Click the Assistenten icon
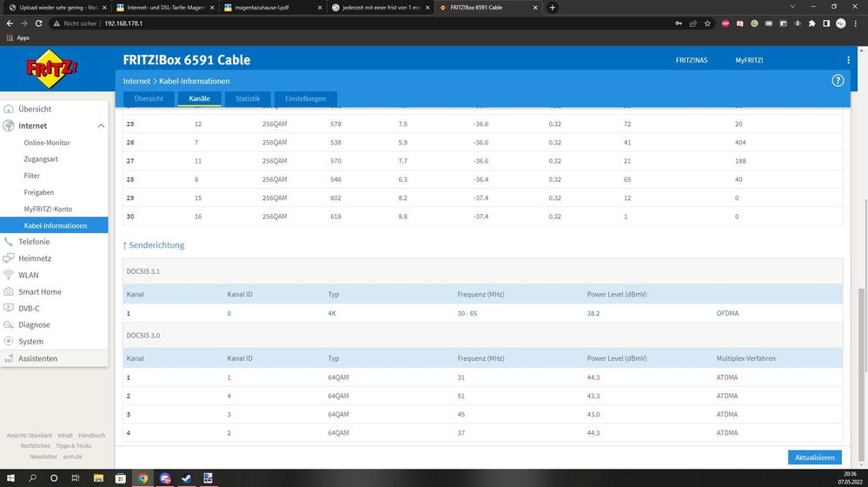Image resolution: width=868 pixels, height=487 pixels. tap(9, 358)
